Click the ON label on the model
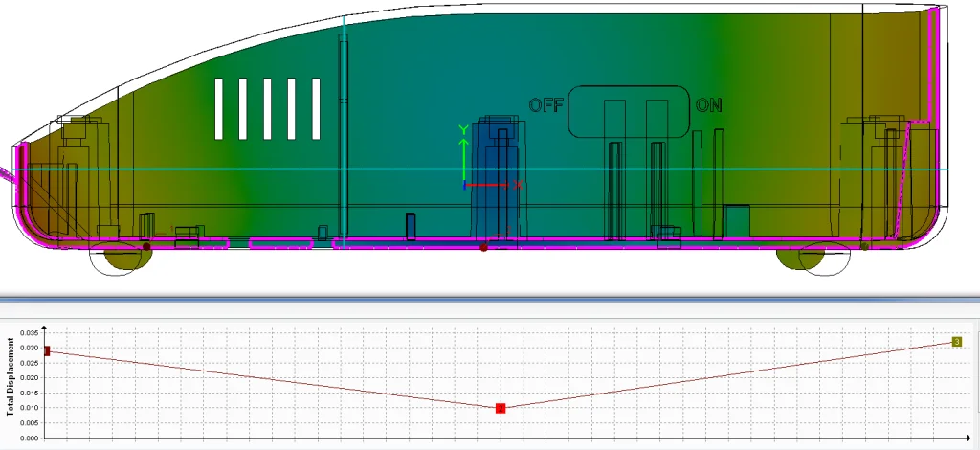 tap(709, 105)
